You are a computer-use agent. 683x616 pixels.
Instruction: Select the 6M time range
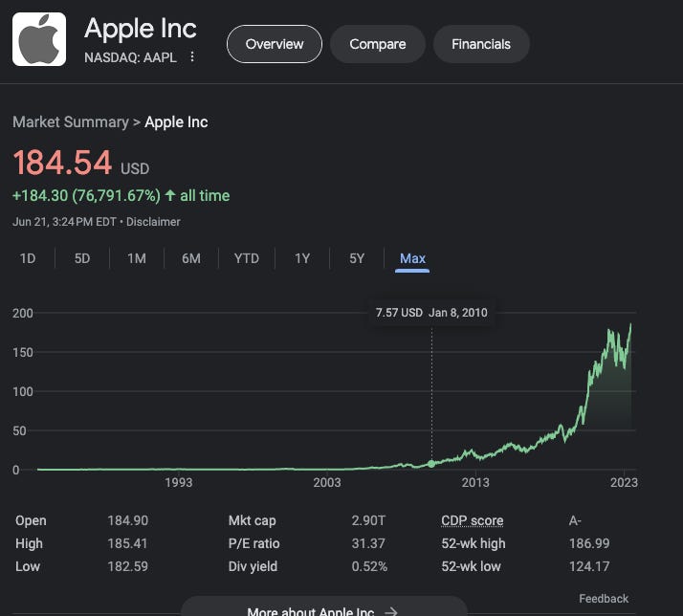[x=191, y=258]
